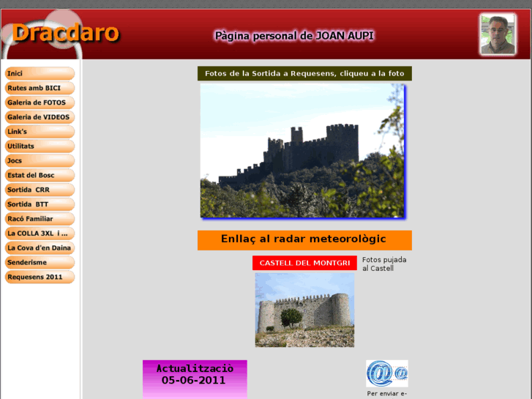Image resolution: width=532 pixels, height=399 pixels.
Task: Select Sortida CRR menu button
Action: [40, 190]
